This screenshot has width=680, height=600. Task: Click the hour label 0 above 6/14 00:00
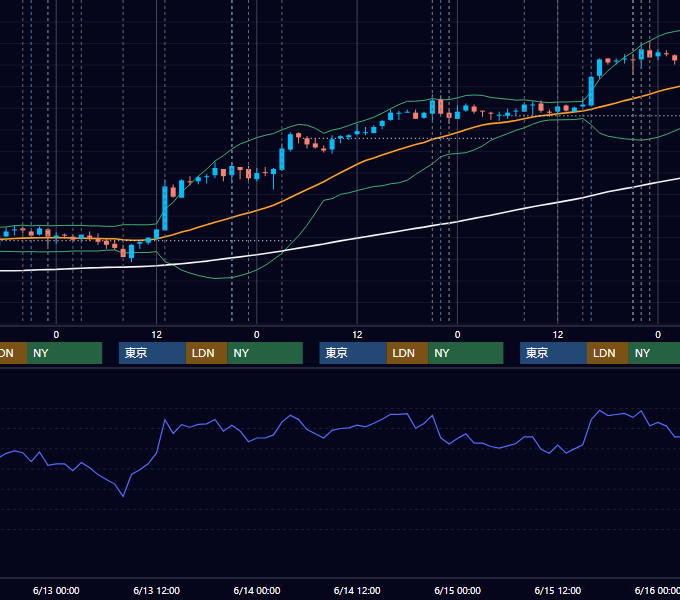tap(257, 335)
